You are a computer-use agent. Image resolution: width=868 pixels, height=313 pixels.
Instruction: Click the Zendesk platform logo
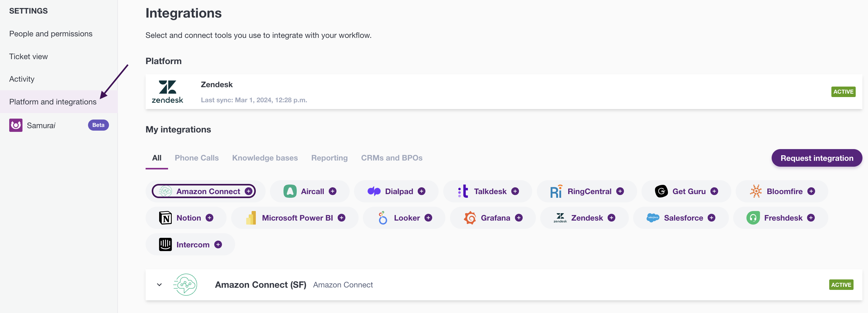coord(167,92)
